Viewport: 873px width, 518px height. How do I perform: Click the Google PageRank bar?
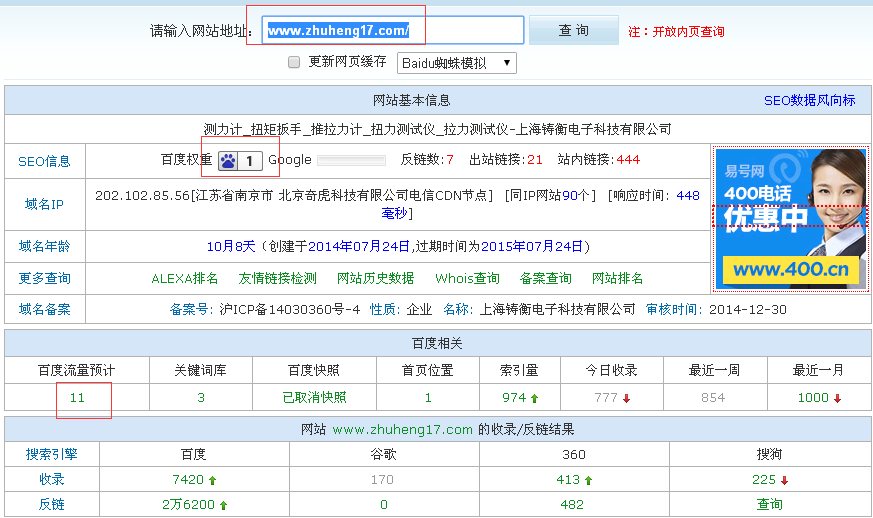[x=351, y=160]
